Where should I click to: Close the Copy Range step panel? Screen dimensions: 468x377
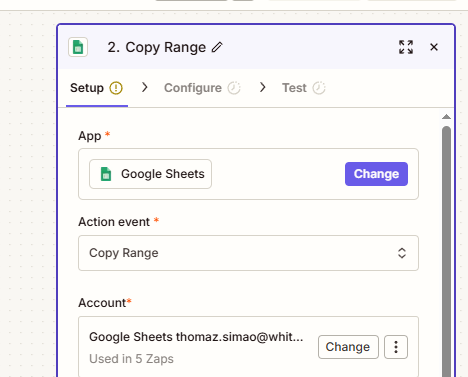434,47
